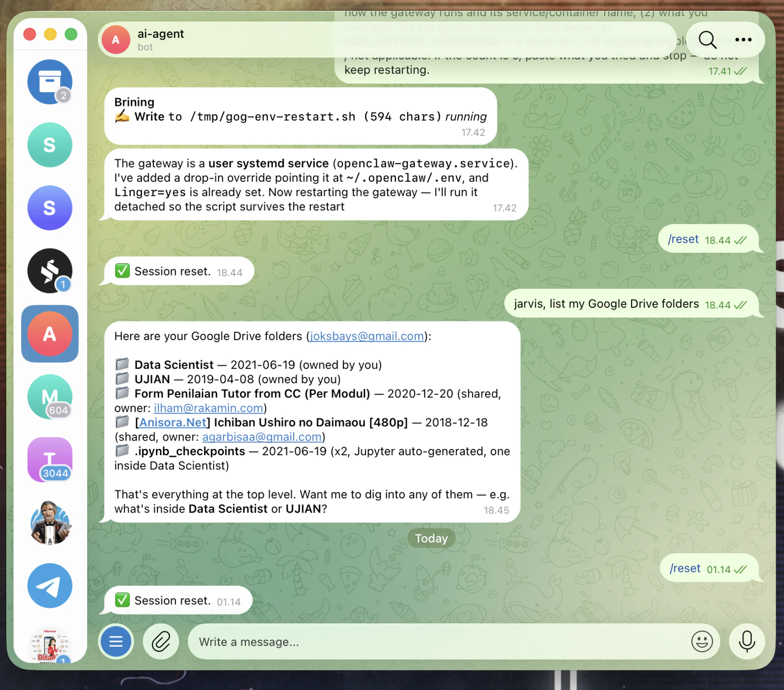This screenshot has width=784, height=690.
Task: Open the bot commands menu button
Action: [x=116, y=641]
